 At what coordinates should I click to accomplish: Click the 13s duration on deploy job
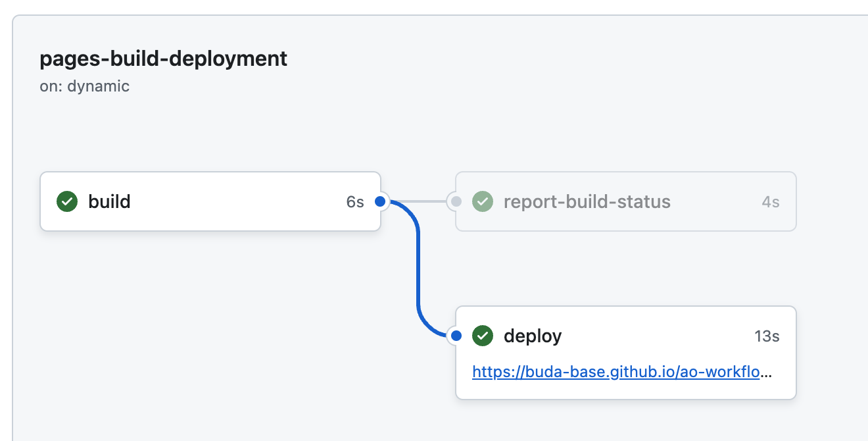(x=767, y=336)
